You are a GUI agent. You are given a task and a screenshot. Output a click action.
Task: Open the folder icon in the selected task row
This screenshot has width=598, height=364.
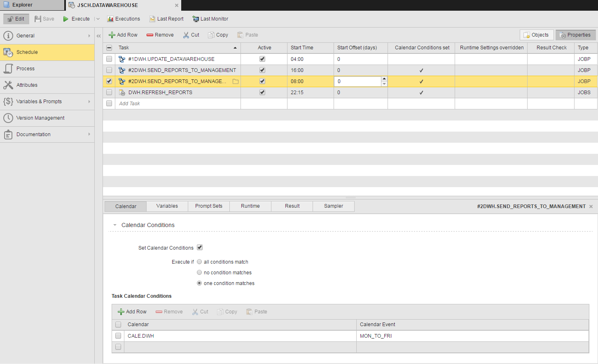(x=236, y=81)
